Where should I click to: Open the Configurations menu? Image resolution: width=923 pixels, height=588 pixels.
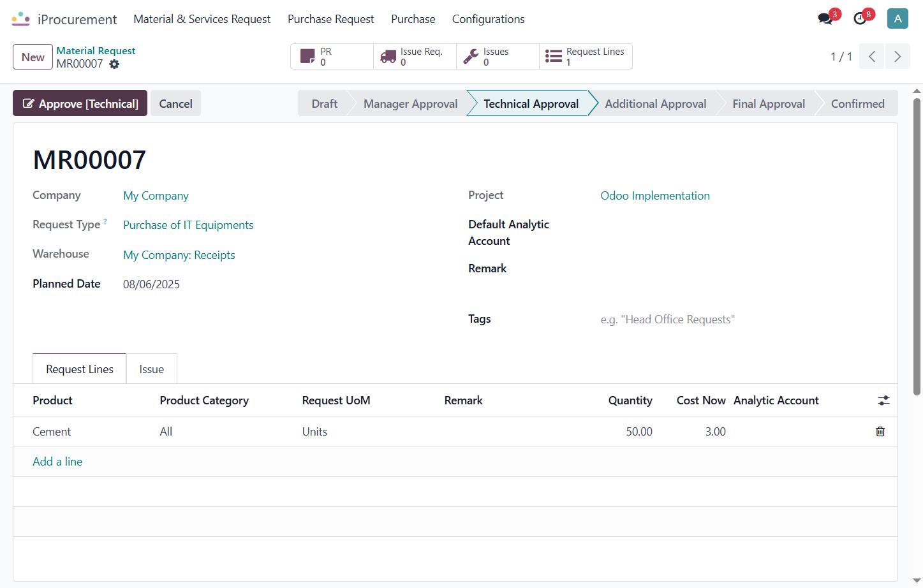[489, 19]
